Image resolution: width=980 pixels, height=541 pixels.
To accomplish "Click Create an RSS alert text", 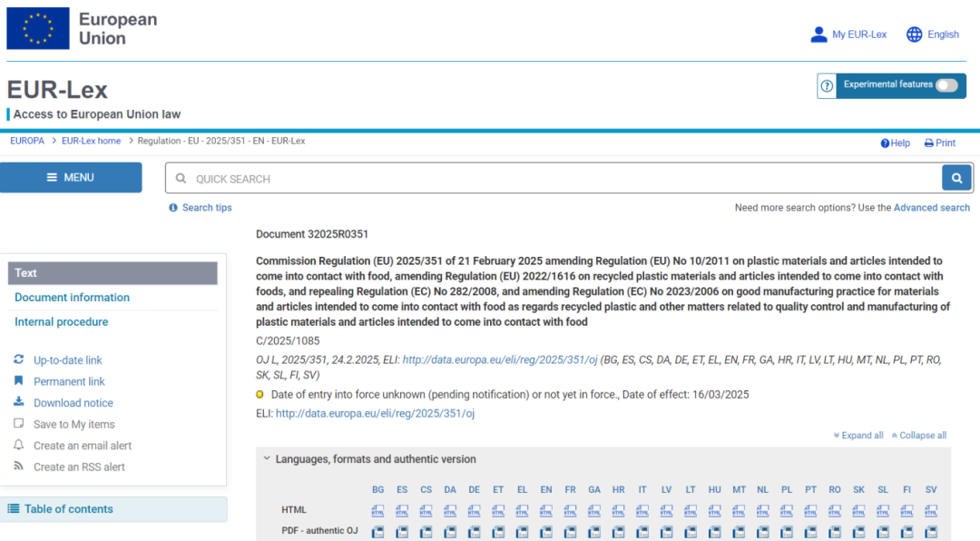I will click(x=79, y=467).
